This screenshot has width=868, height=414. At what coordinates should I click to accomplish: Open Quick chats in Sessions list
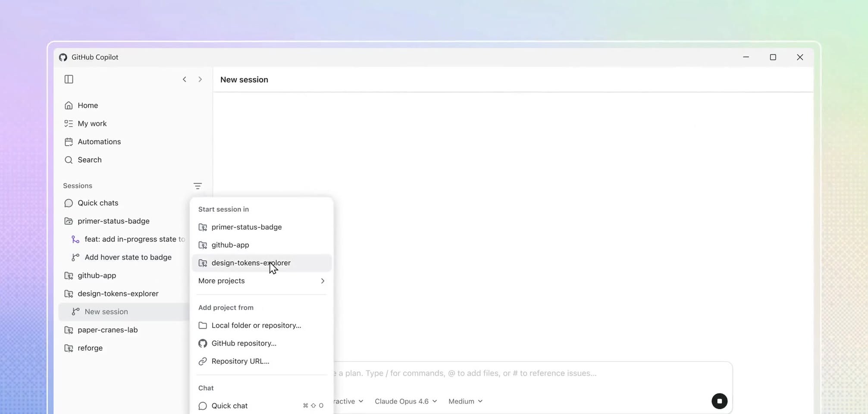tap(124, 203)
